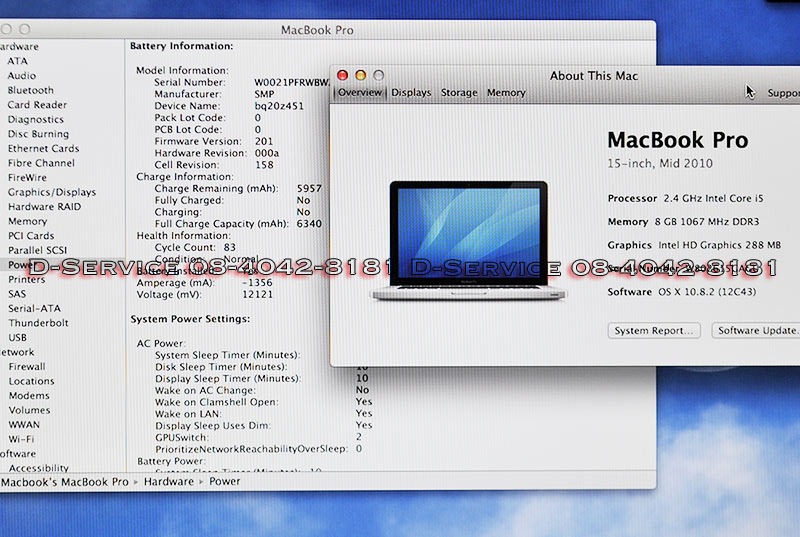This screenshot has width=800, height=537.
Task: Select Thunderbolt in sidebar
Action: click(38, 323)
